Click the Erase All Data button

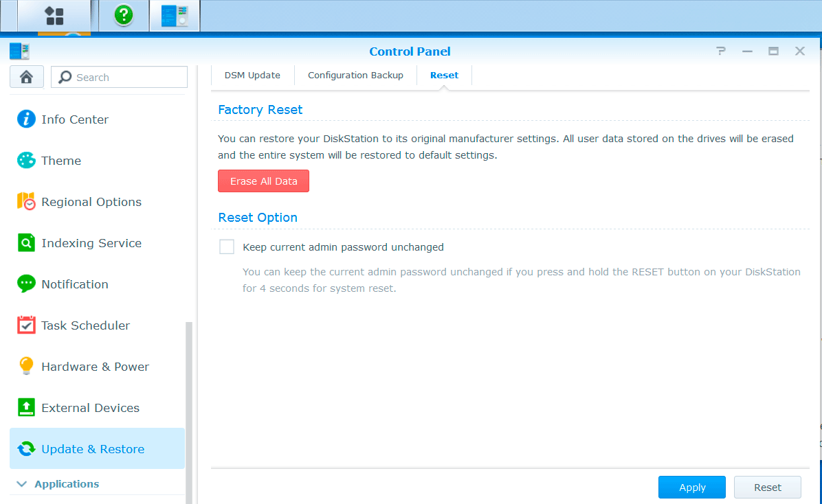[x=263, y=181]
